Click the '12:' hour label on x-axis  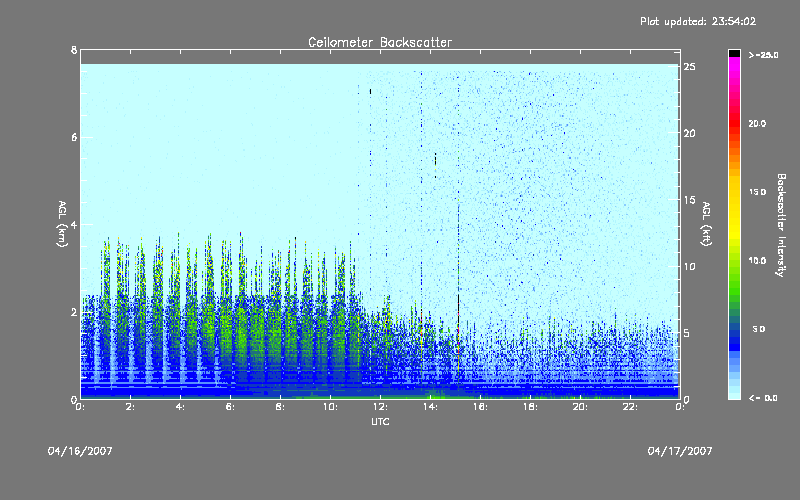381,407
